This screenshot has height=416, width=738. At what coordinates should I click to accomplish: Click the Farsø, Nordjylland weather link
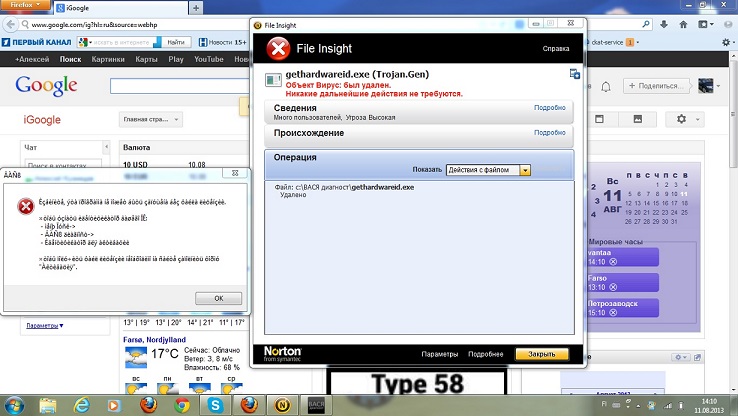point(154,340)
